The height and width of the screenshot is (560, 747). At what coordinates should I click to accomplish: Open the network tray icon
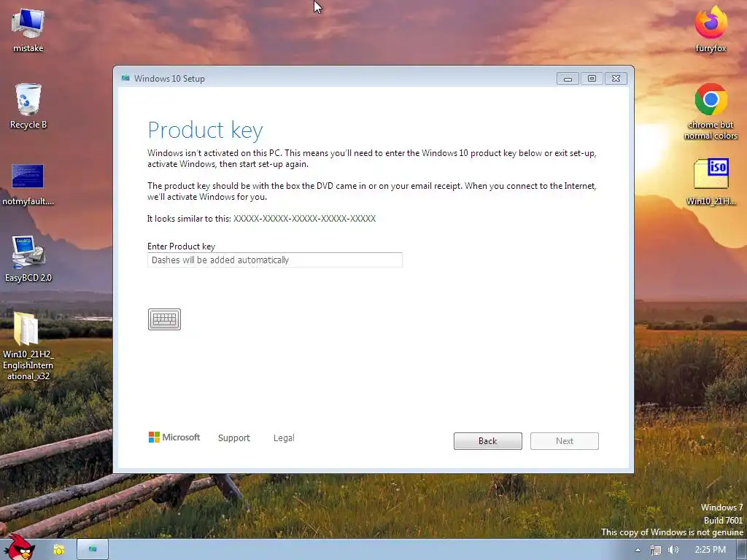(656, 550)
